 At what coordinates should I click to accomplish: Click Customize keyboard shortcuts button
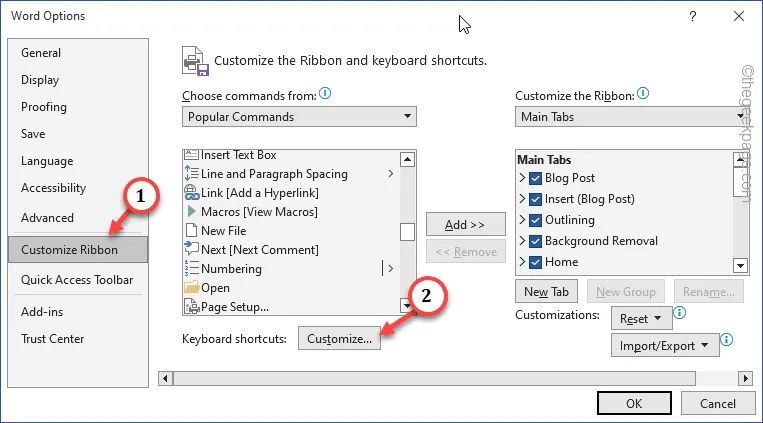click(x=339, y=339)
